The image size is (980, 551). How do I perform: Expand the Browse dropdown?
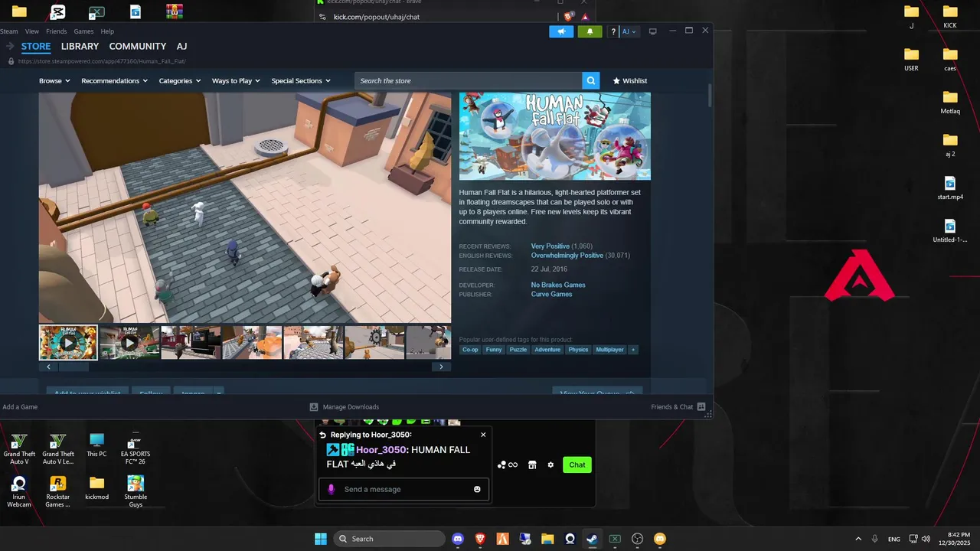click(x=55, y=80)
